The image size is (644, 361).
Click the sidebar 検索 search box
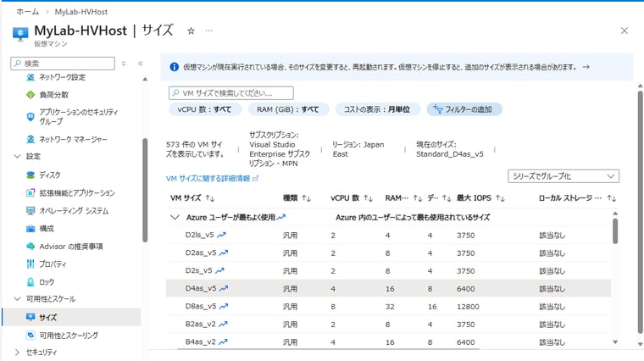(63, 64)
